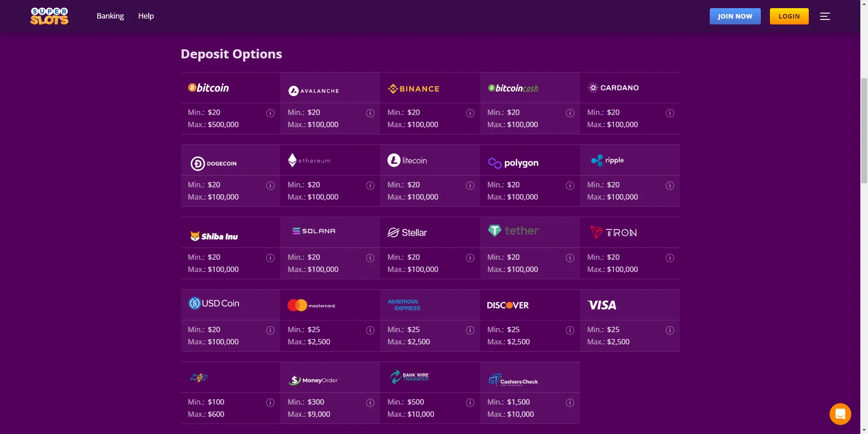Open info icon for Solana limits
868x434 pixels.
point(370,258)
